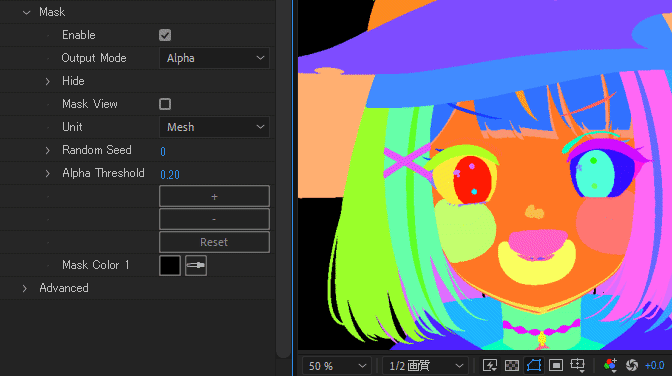
Task: Open the grid and guide options icon
Action: 578,365
